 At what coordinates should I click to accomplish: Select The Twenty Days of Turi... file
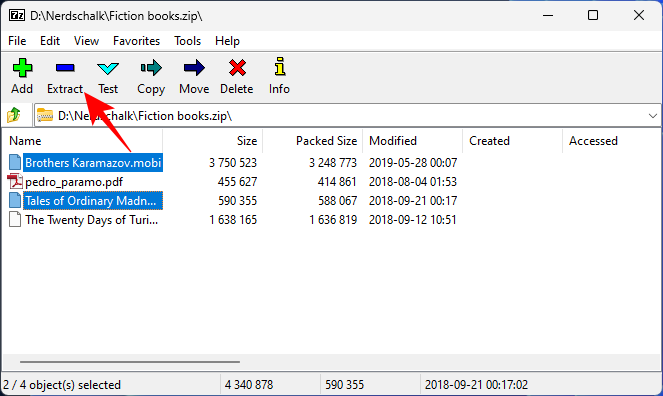pos(92,220)
